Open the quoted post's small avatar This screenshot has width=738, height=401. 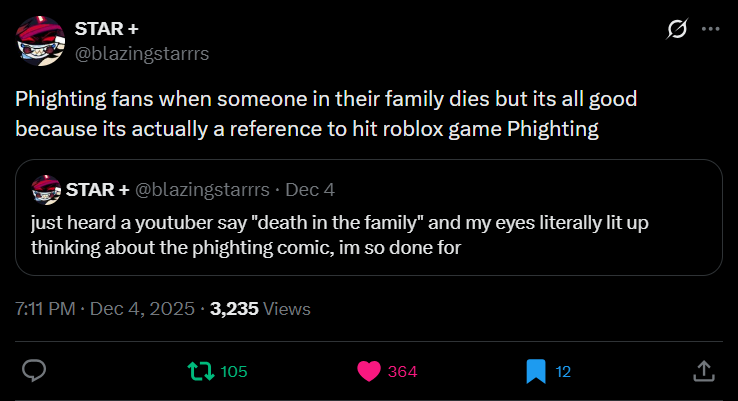(x=46, y=189)
